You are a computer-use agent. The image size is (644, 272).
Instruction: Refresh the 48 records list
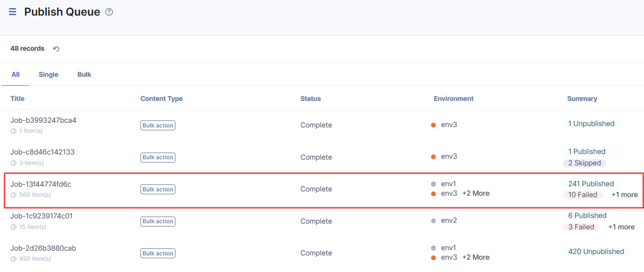coord(56,49)
